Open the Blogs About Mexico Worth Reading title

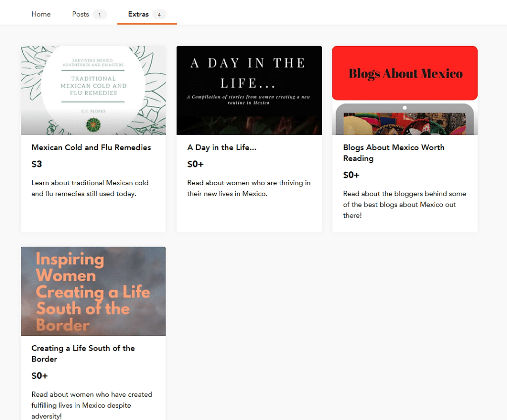click(394, 153)
